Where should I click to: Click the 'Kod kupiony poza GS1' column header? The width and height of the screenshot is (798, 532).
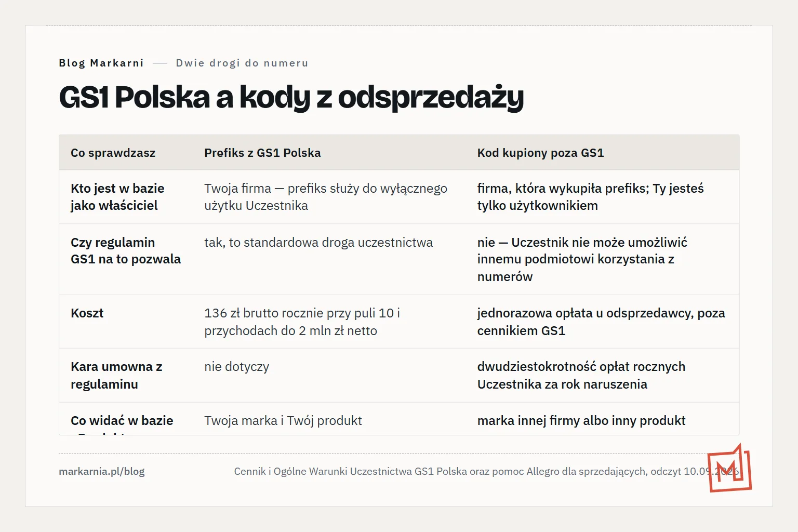click(540, 153)
